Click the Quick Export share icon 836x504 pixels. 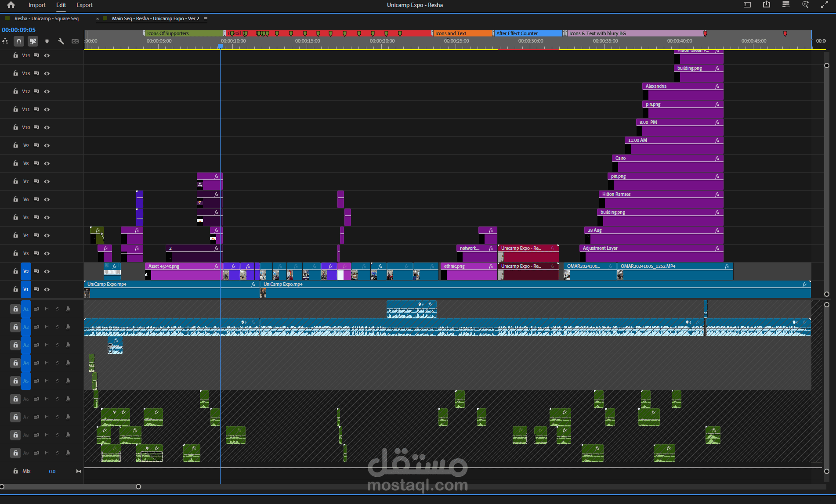click(x=767, y=4)
